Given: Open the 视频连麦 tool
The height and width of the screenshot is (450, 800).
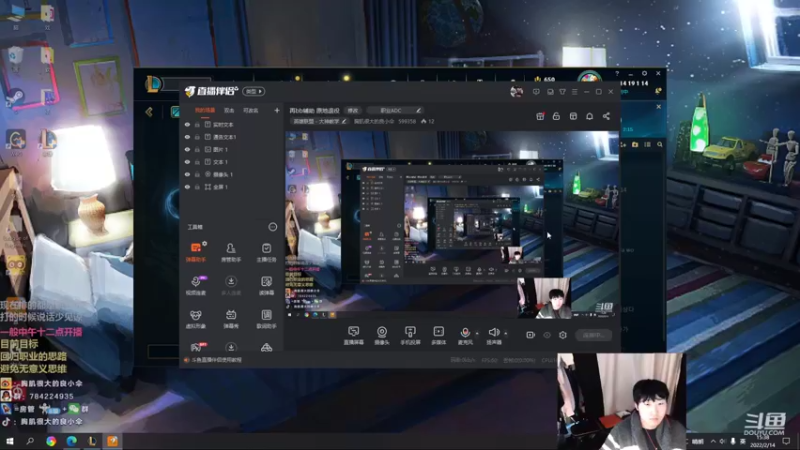Looking at the screenshot, I should (195, 285).
